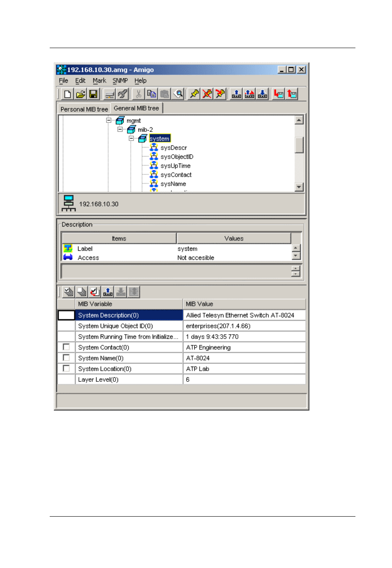The image size is (392, 568).
Task: Click the MIB Value column header
Action: [x=244, y=304]
